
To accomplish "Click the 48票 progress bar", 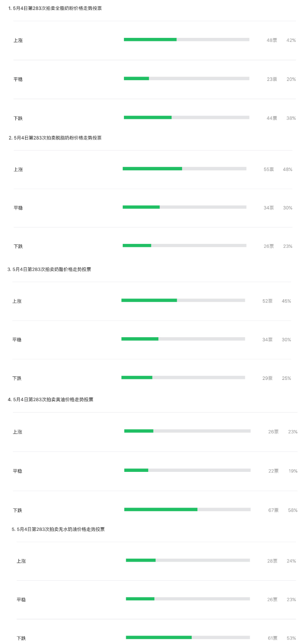I will point(186,40).
